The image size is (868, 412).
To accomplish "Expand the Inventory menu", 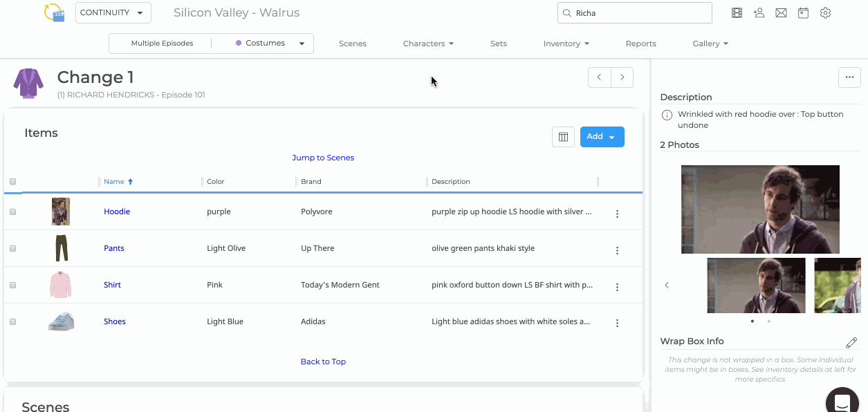I will tap(566, 44).
